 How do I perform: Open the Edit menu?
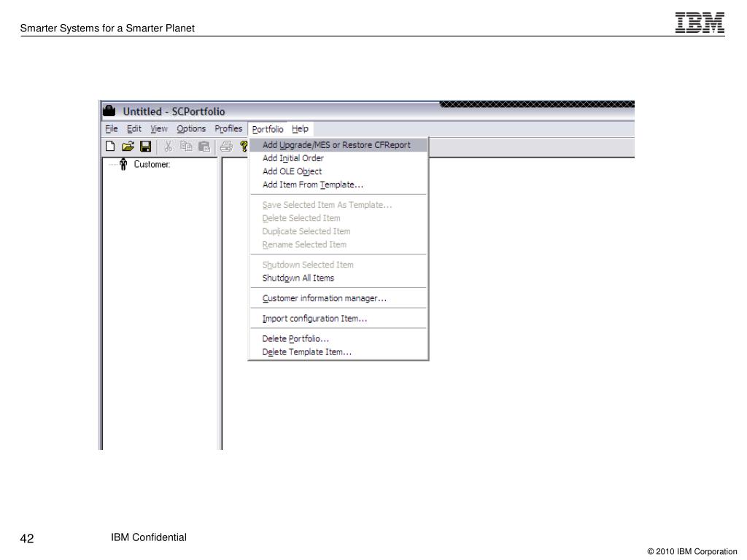(134, 128)
